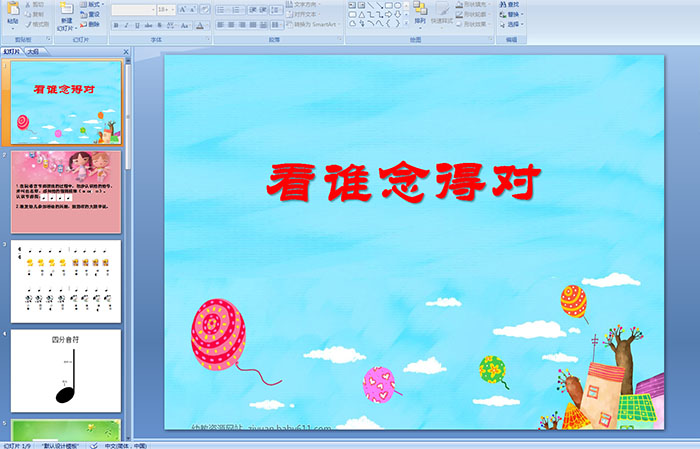Click the Bullets list icon
Screen dimensions: 700x449
[x=222, y=10]
